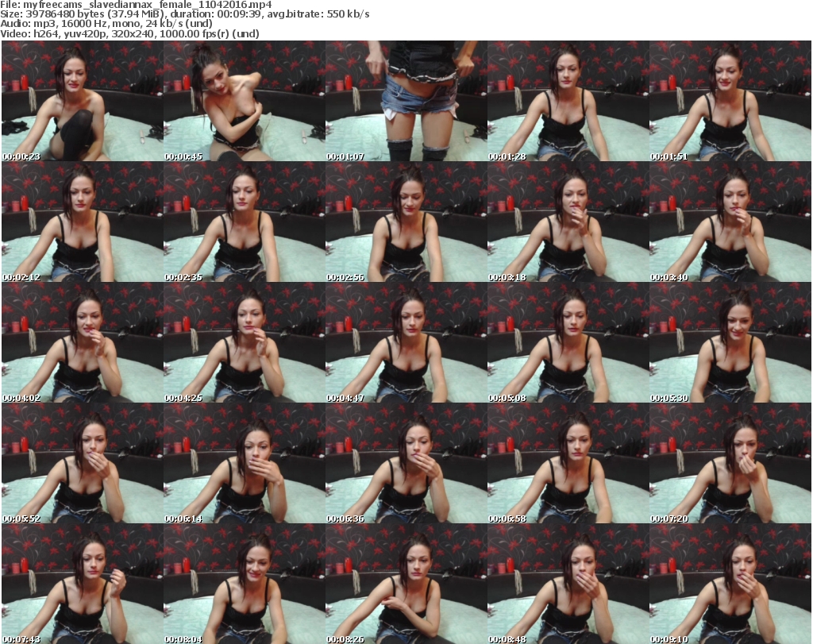Pick the frame stamped 00:06:58
Screen dimensions: 813x644
point(568,463)
